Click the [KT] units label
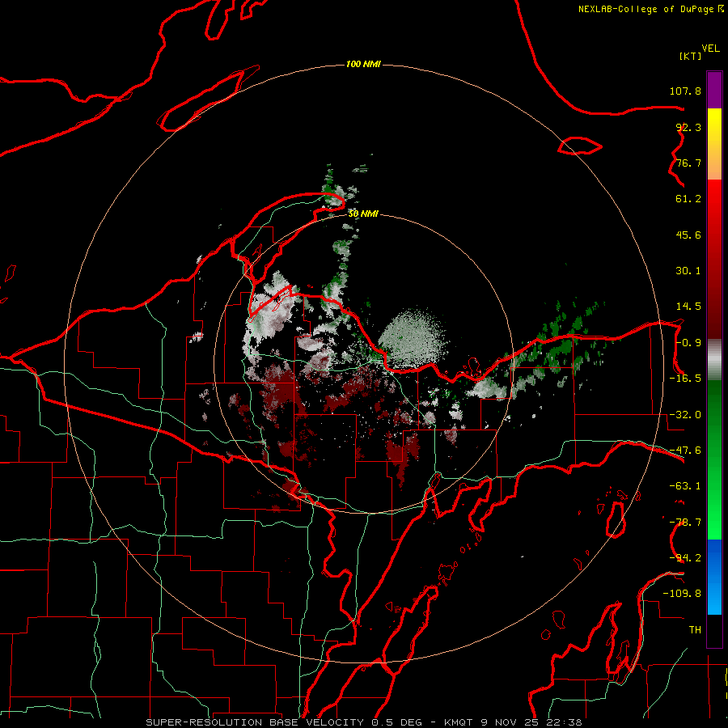This screenshot has width=728, height=728. coord(690,56)
